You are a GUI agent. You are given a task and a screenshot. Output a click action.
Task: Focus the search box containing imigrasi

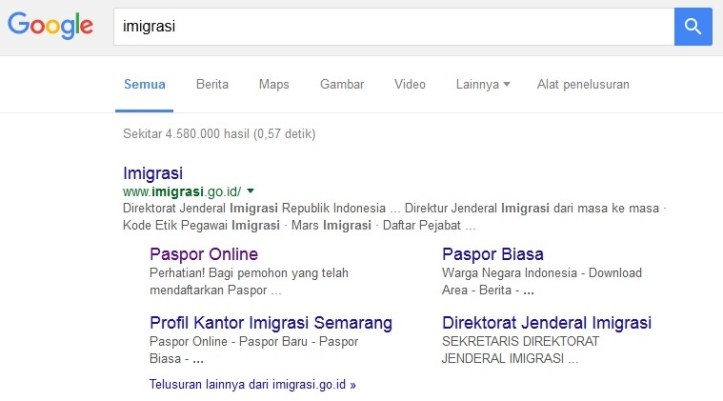[394, 26]
